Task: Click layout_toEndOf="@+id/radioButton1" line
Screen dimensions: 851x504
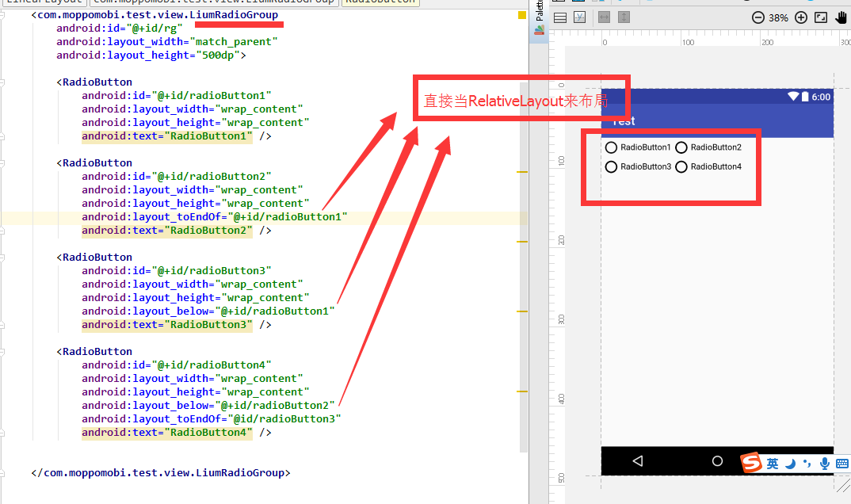Action: click(x=215, y=217)
